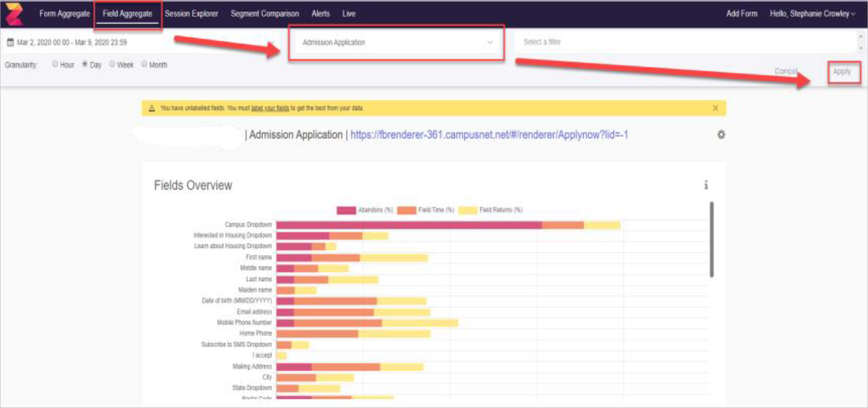Expand the Hello, Stephanie Crowley user menu
Screen dimensions: 868x408
coord(812,14)
